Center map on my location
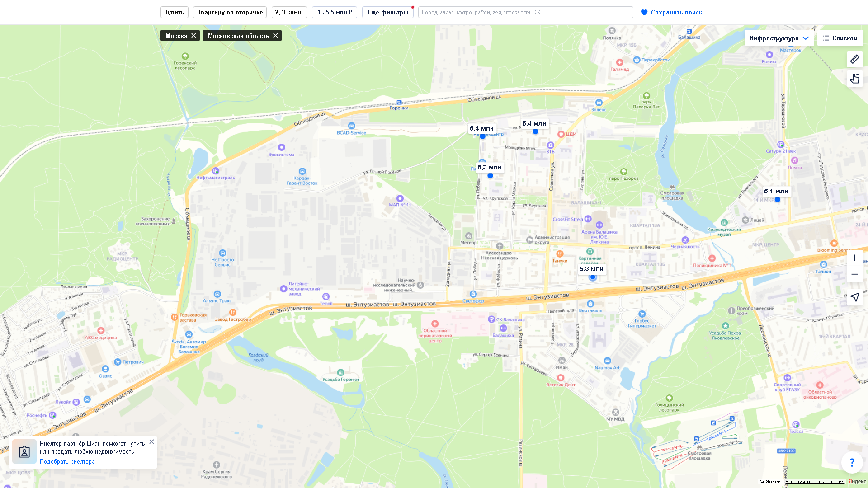Viewport: 868px width, 488px height. (854, 297)
